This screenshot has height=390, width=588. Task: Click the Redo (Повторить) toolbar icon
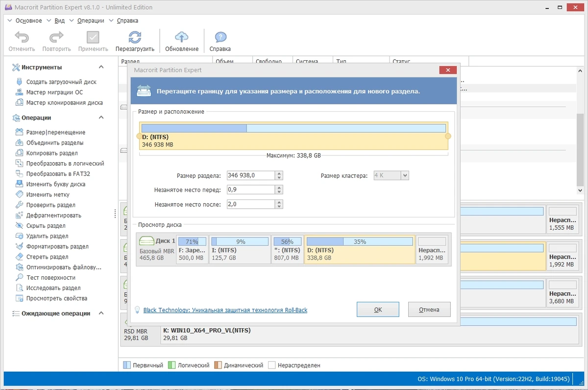point(57,38)
